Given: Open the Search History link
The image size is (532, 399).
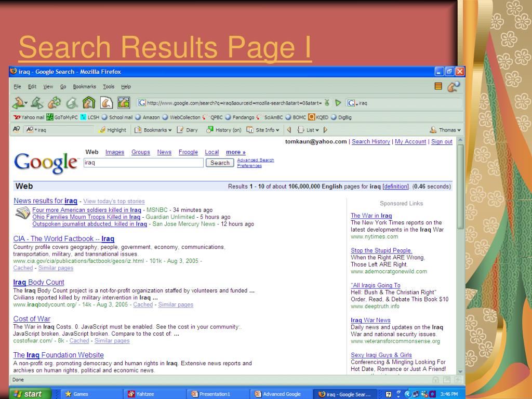Looking at the screenshot, I should [x=371, y=141].
